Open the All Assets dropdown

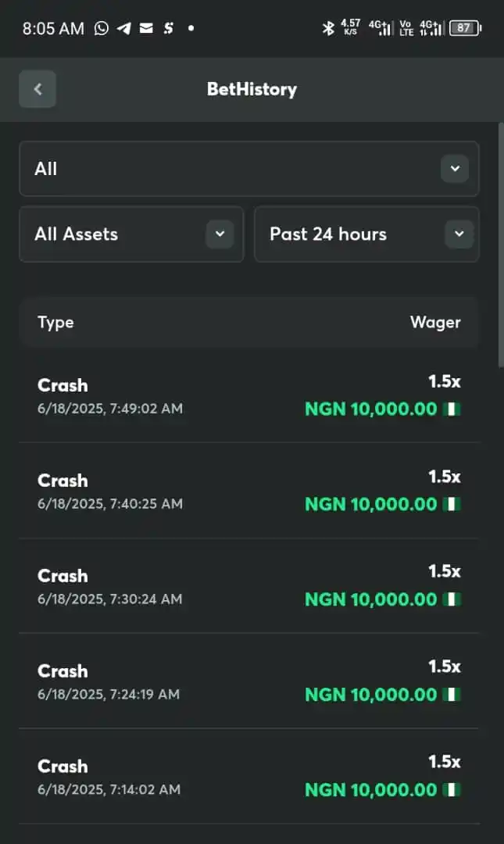coord(131,234)
